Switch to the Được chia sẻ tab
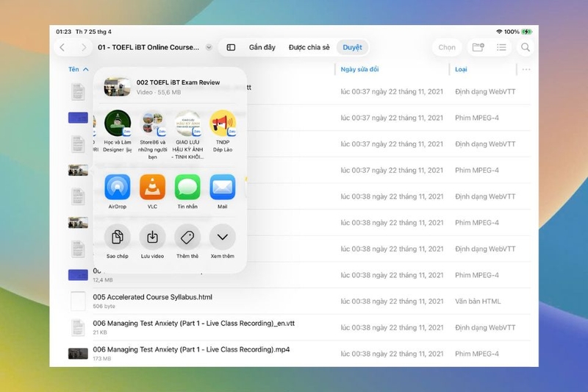This screenshot has height=392, width=588. (x=309, y=47)
